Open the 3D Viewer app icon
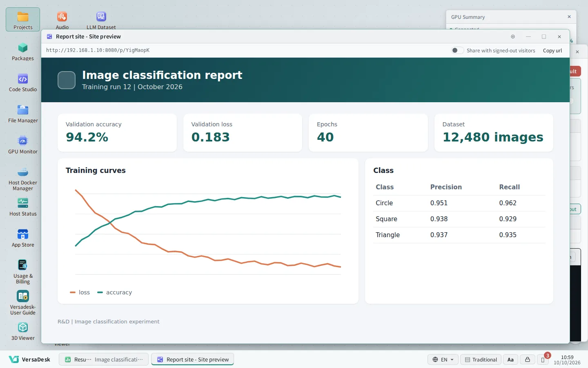 pyautogui.click(x=23, y=331)
